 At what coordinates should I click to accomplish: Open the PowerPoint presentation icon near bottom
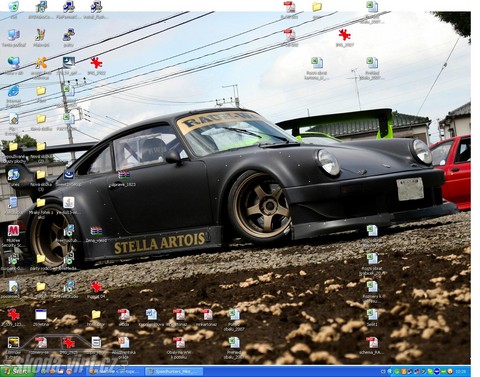[123, 343]
